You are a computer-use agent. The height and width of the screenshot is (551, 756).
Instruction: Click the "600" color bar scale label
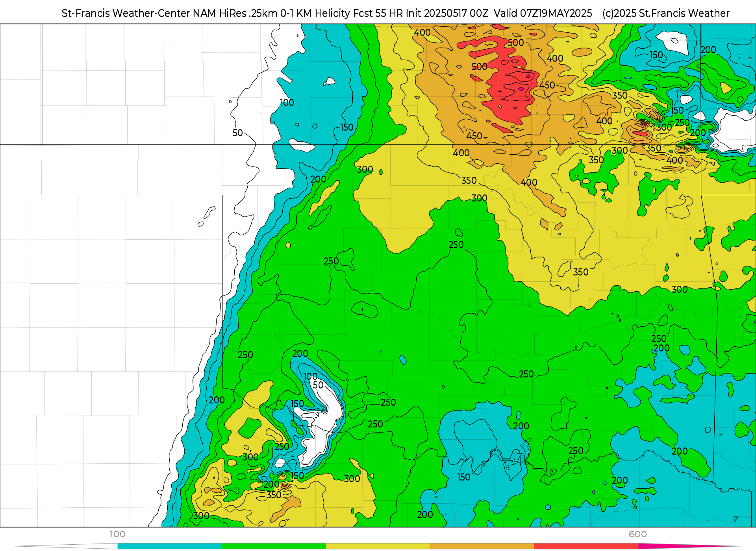pyautogui.click(x=638, y=534)
